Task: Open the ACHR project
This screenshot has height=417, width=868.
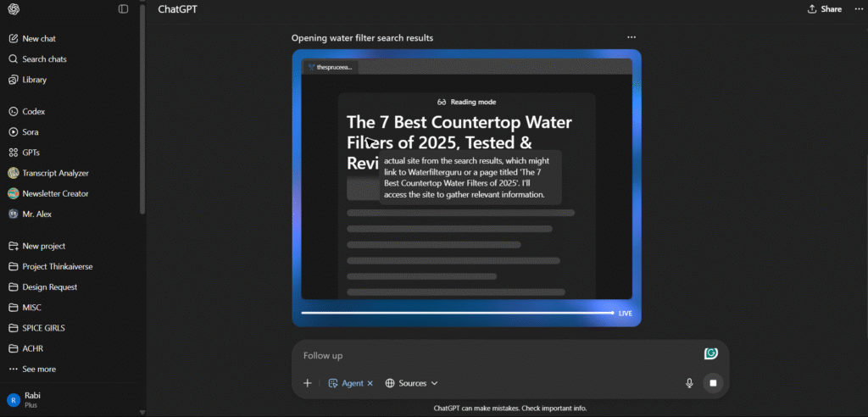Action: 33,349
